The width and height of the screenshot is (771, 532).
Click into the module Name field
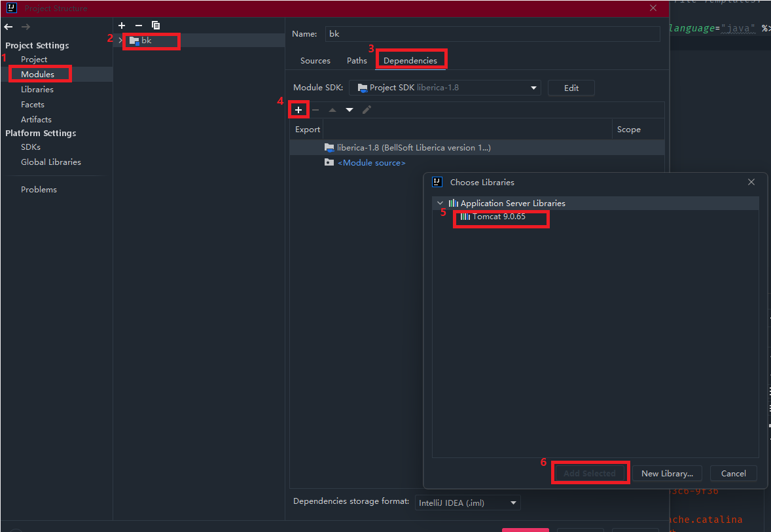492,34
